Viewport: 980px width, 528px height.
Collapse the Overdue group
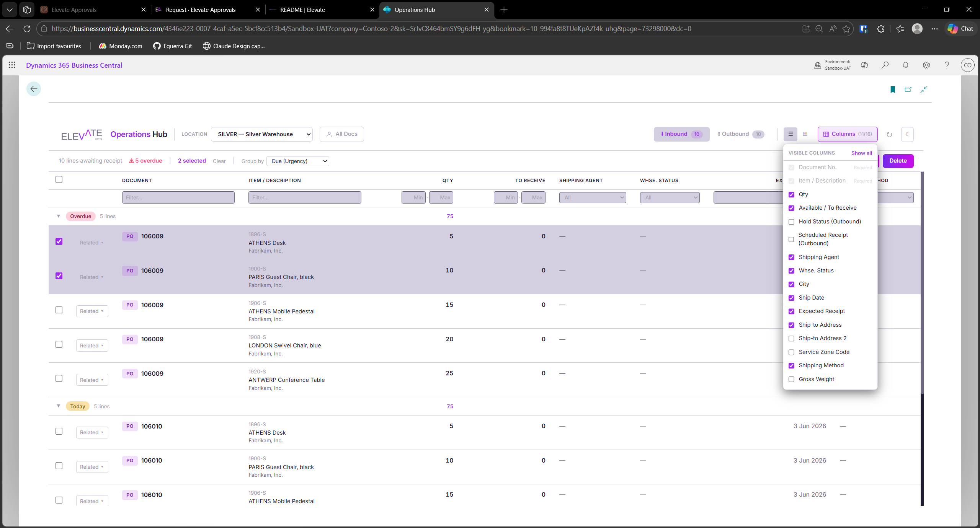(59, 216)
